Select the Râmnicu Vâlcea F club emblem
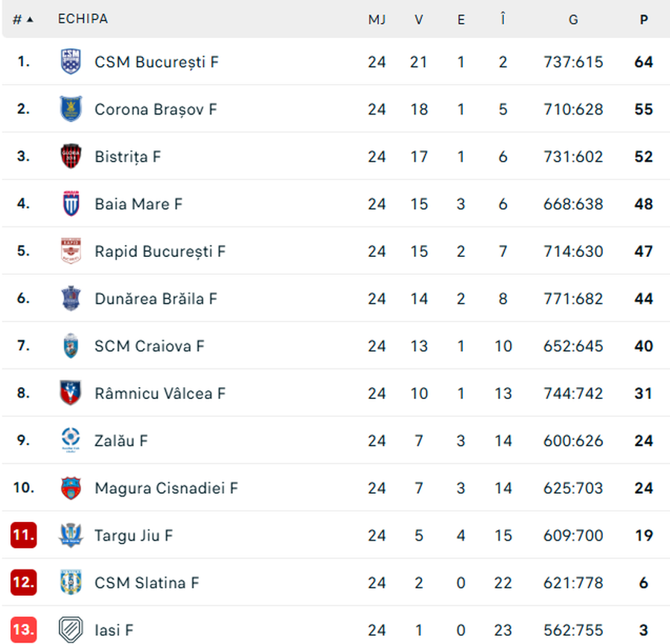The height and width of the screenshot is (644, 670). coord(71,393)
